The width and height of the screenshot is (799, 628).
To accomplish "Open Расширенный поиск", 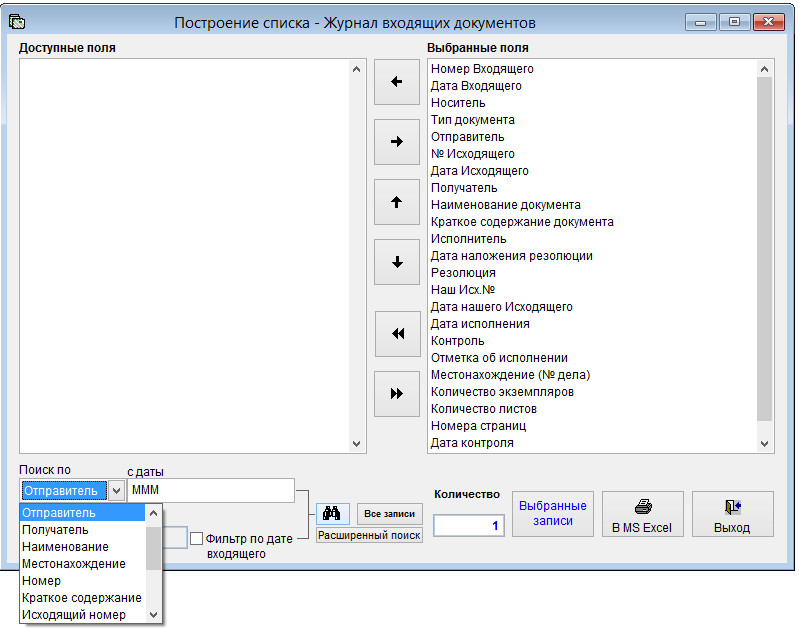I will pos(369,535).
